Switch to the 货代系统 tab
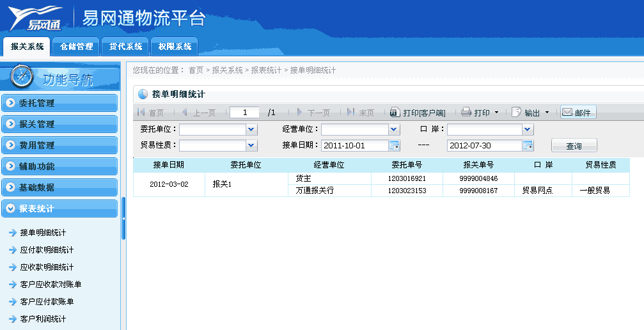644x330 pixels. [125, 47]
